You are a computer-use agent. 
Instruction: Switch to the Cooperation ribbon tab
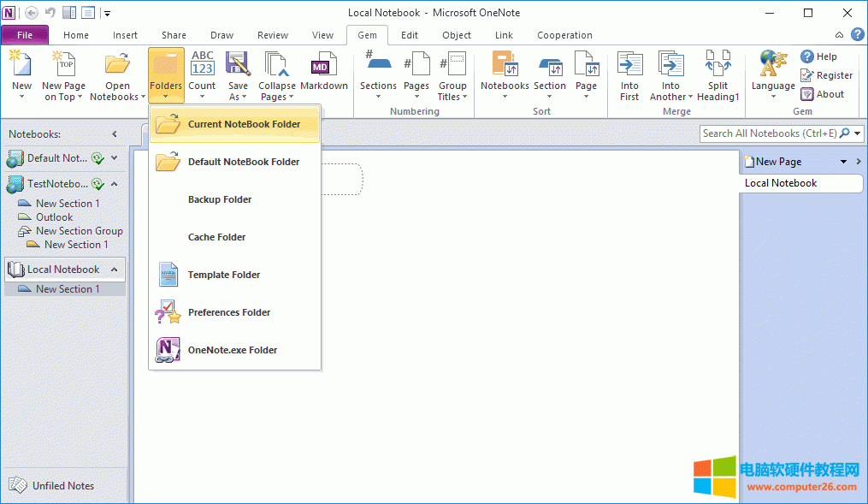point(564,35)
